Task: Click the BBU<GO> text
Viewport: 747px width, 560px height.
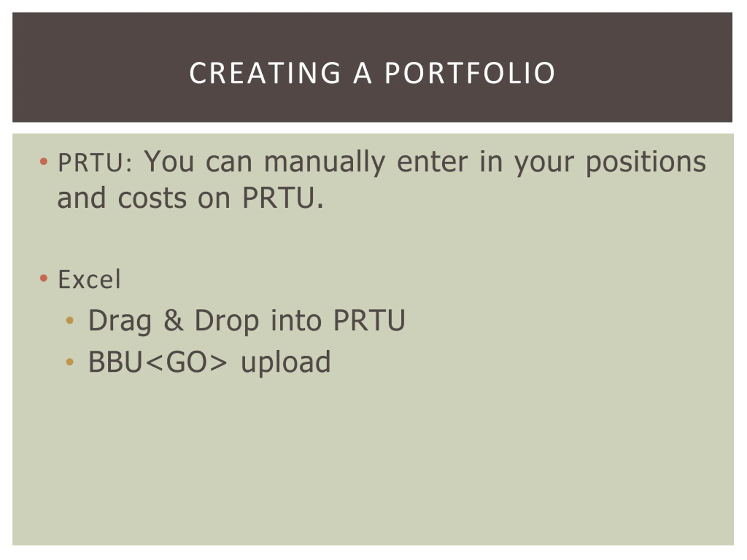Action: (x=158, y=362)
